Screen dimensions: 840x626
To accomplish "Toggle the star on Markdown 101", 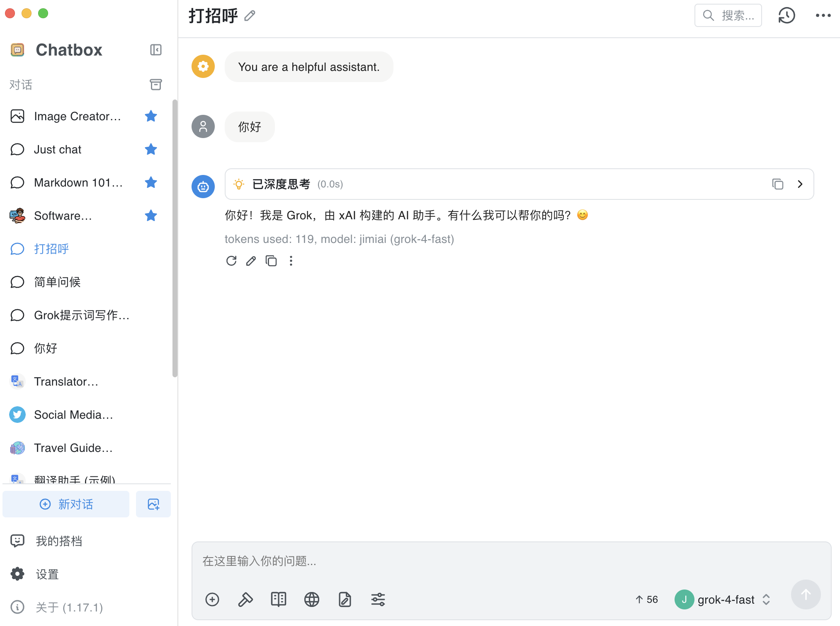I will [x=151, y=182].
